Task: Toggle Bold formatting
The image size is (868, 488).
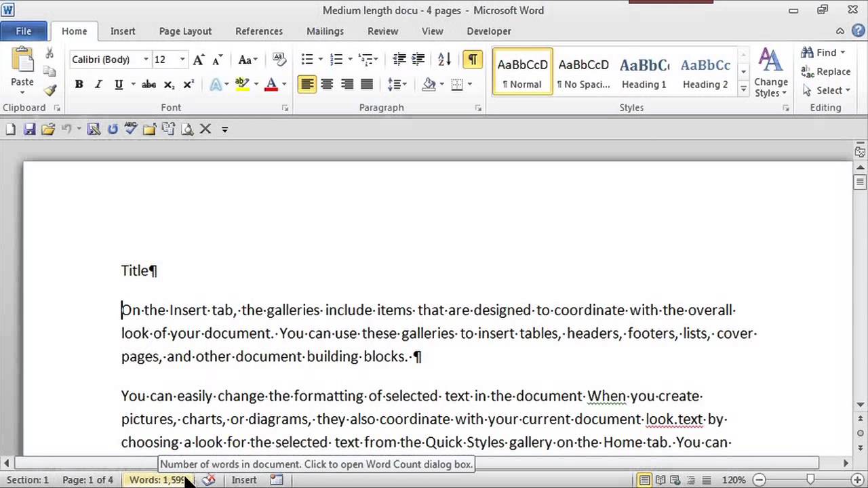Action: click(x=79, y=85)
